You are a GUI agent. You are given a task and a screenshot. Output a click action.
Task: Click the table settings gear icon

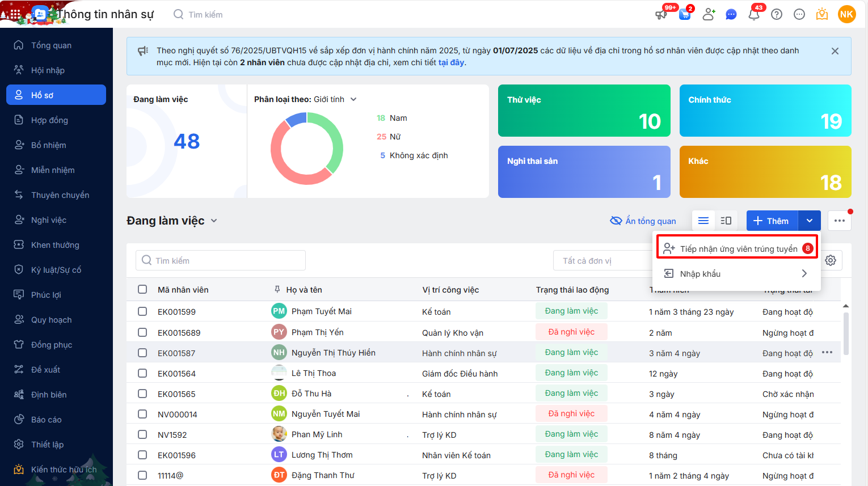(x=831, y=260)
